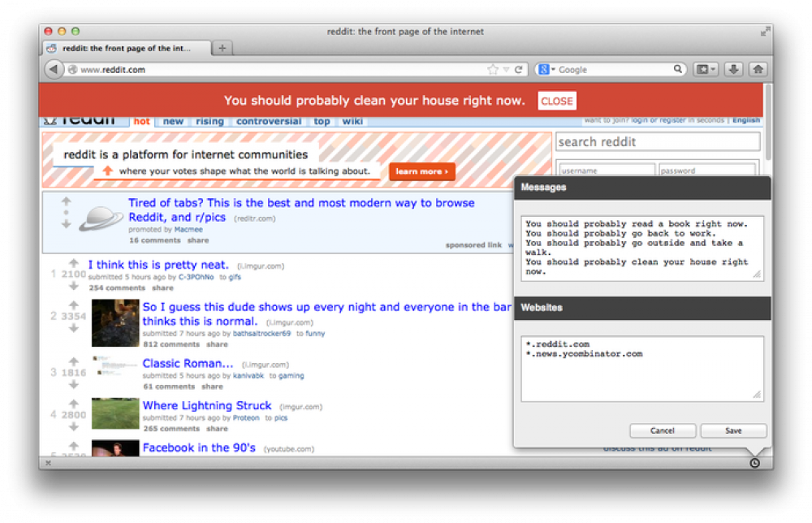Open the Bookmarks menu button dropdown

[706, 69]
